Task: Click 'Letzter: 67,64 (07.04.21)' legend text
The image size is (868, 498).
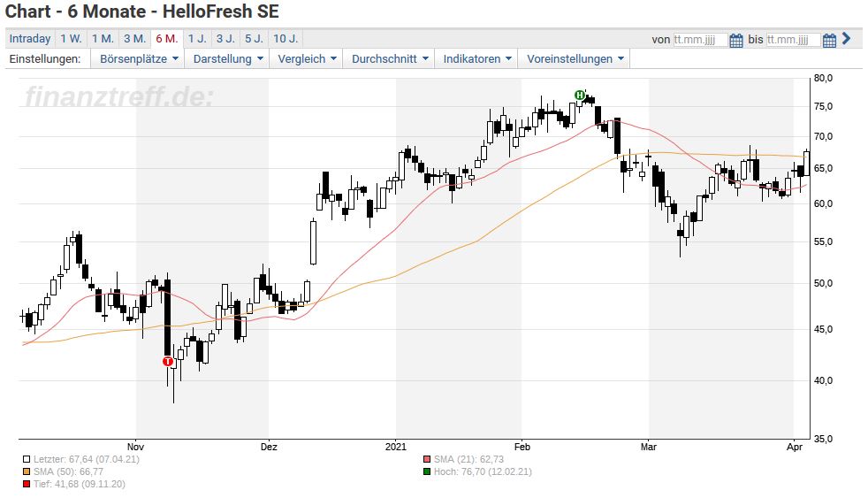Action: click(87, 459)
